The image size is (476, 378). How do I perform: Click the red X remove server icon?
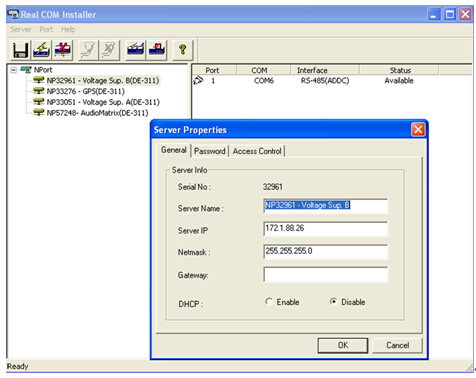(63, 50)
